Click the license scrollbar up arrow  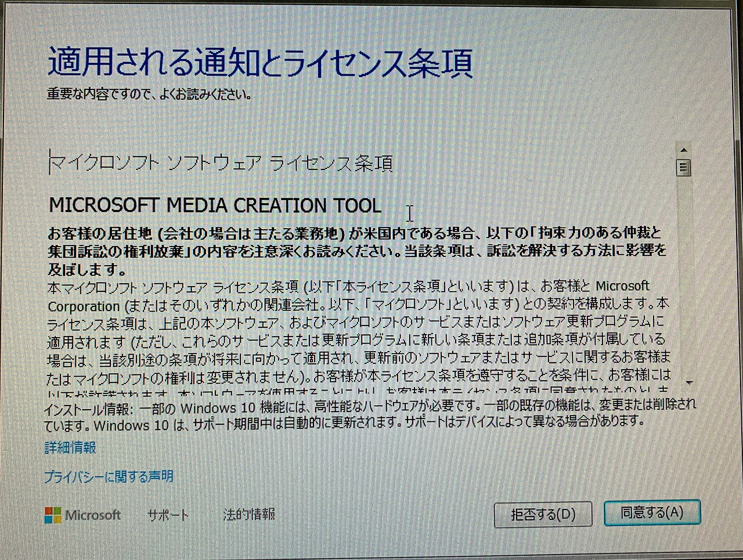coord(683,150)
